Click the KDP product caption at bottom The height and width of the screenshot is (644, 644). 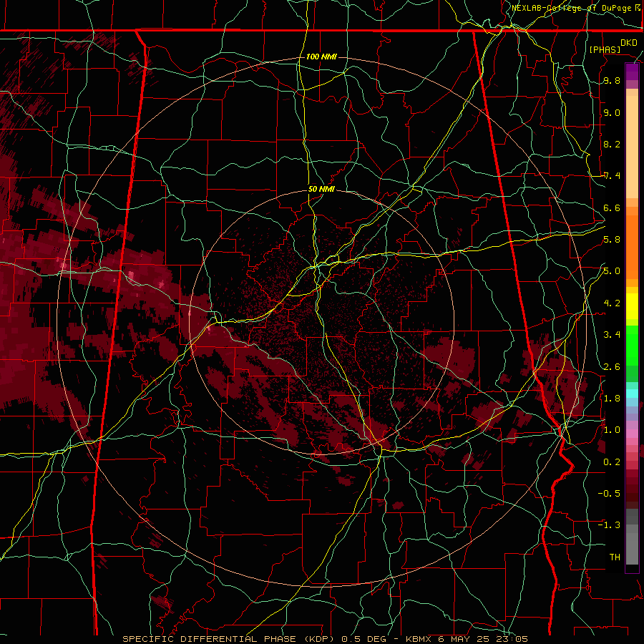point(325,639)
